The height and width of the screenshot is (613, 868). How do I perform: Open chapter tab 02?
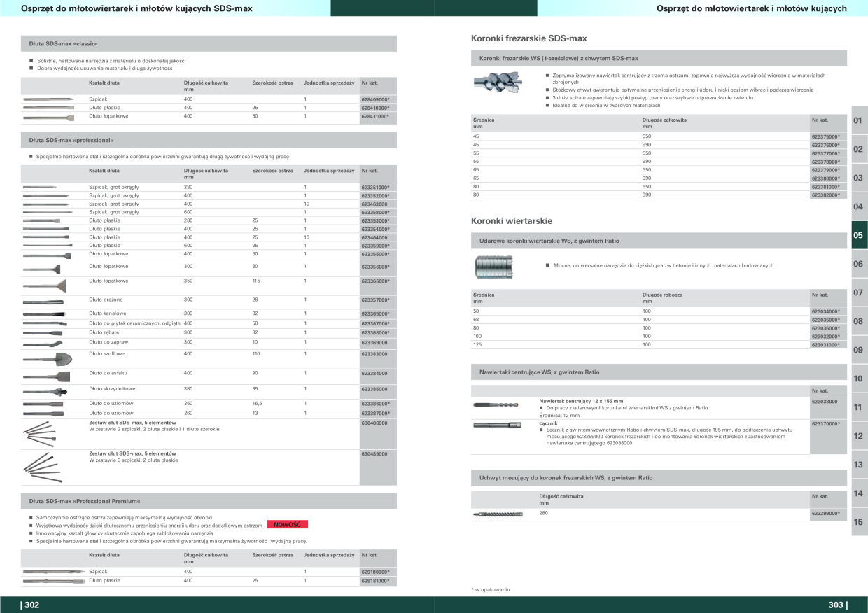tap(859, 149)
